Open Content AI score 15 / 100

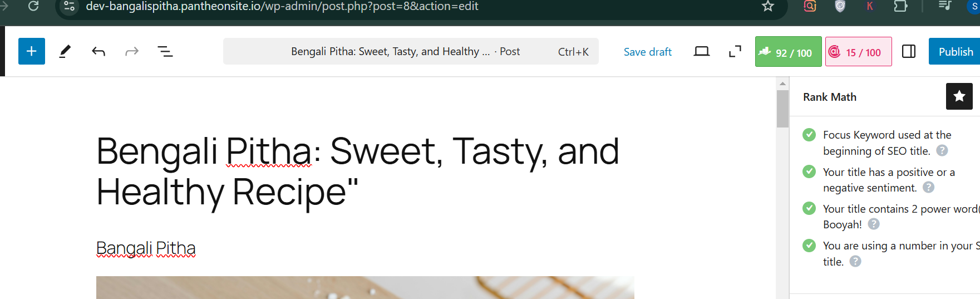coord(858,52)
